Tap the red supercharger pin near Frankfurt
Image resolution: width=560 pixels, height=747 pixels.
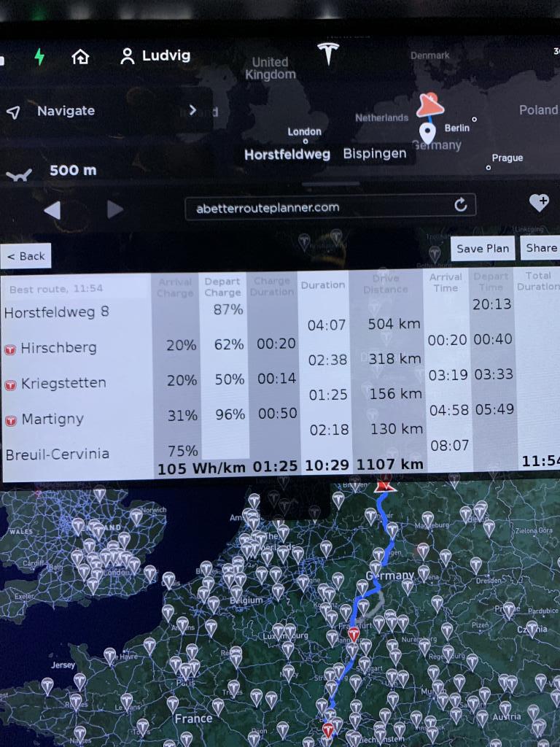point(354,635)
